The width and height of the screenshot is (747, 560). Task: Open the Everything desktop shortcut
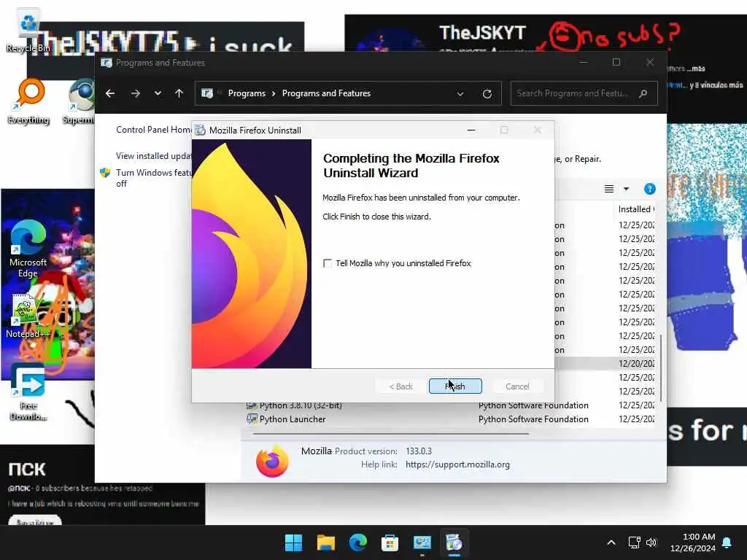coord(28,102)
